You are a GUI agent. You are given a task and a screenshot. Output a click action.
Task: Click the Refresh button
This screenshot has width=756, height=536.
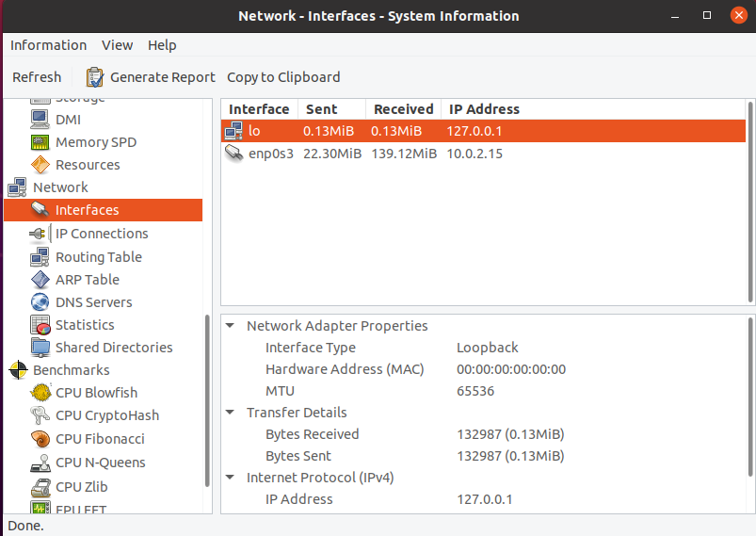pyautogui.click(x=37, y=77)
